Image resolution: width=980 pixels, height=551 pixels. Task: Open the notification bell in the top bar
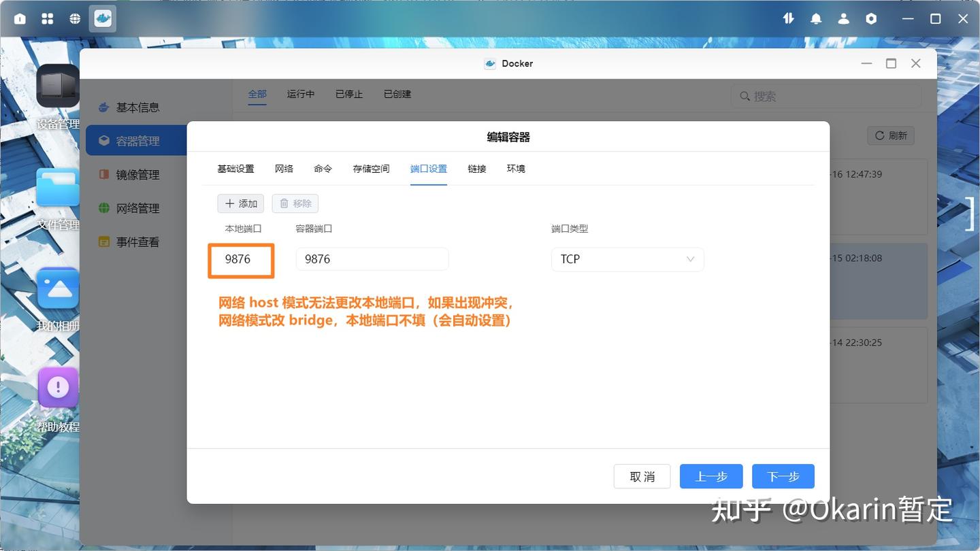[x=816, y=18]
